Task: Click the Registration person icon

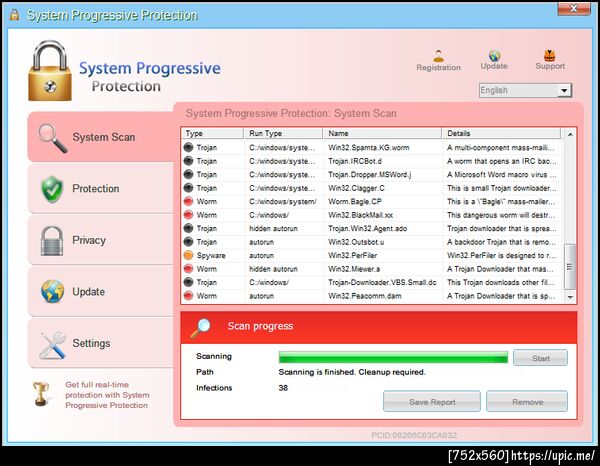Action: (439, 56)
